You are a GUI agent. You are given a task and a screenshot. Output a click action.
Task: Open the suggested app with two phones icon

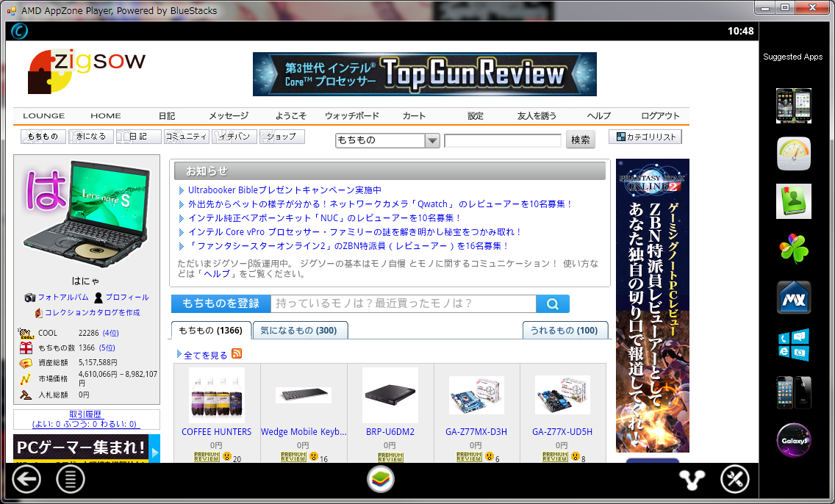793,106
